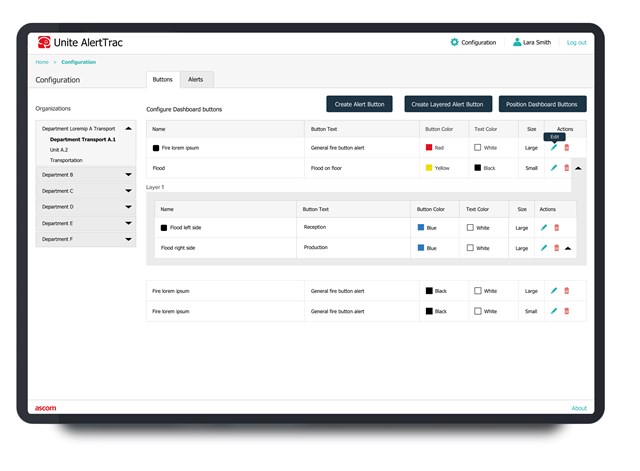Click the Lara Smith user profile icon
This screenshot has width=640, height=471.
click(517, 43)
